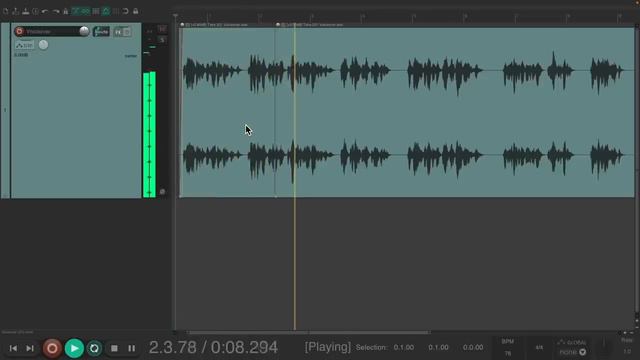This screenshot has height=360, width=640.
Task: Click the 4/4 time signature field
Action: (x=539, y=347)
